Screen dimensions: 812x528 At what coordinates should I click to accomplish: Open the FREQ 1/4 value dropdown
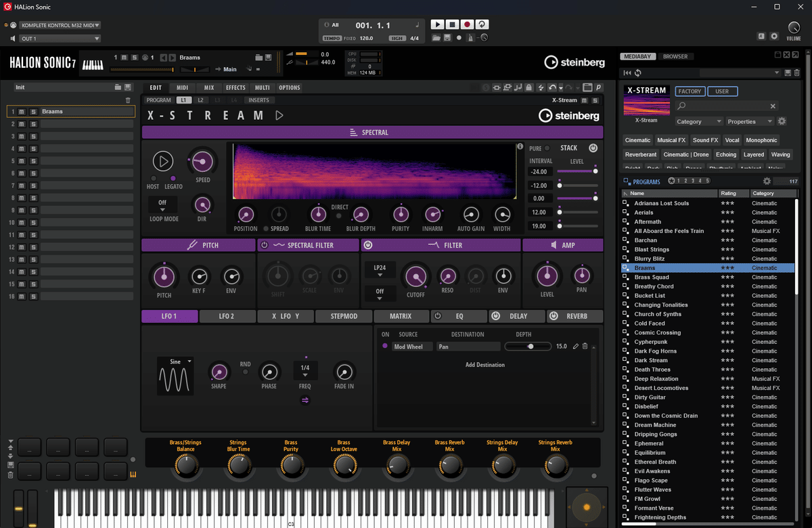click(305, 370)
